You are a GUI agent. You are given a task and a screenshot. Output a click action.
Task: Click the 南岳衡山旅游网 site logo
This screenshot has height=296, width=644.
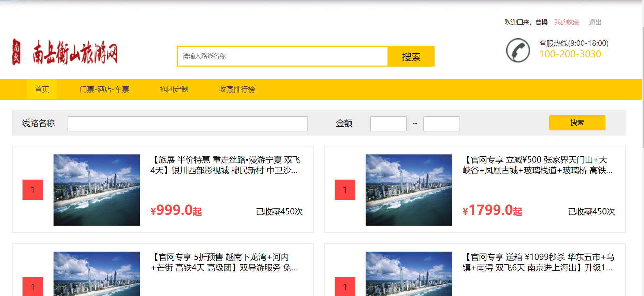coord(65,52)
